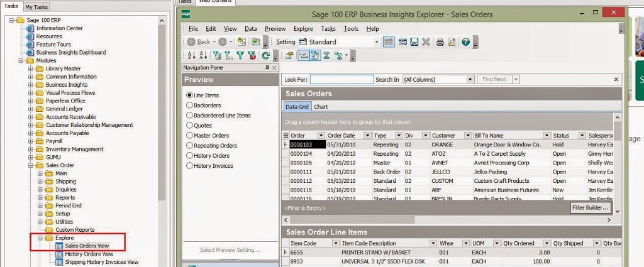Click the gray X delete icon
Screen dimensions: 644x267
coord(426,42)
